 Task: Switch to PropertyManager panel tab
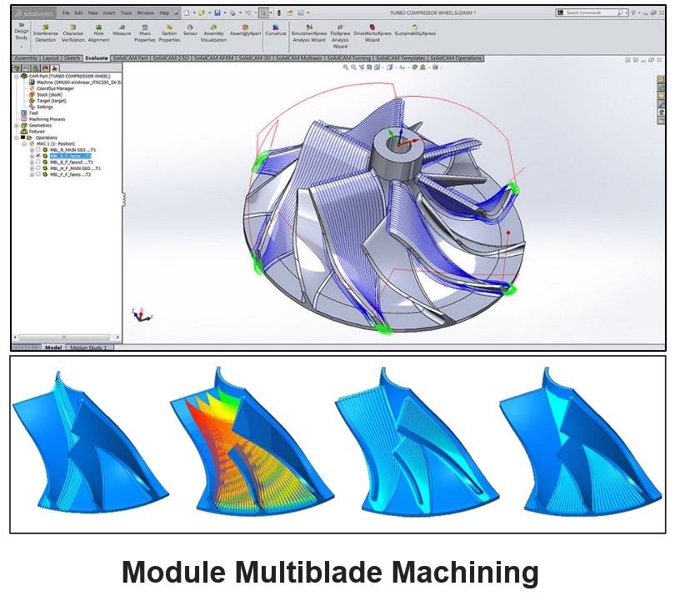[x=27, y=68]
